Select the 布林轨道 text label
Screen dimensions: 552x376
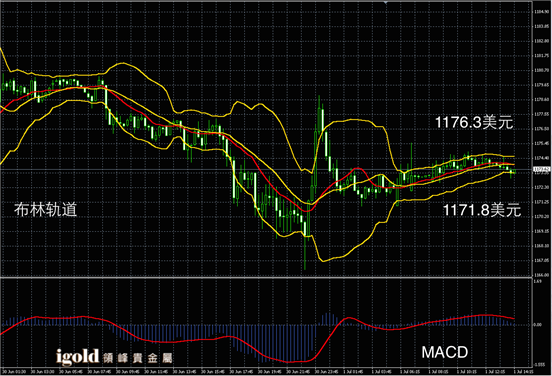coord(45,209)
